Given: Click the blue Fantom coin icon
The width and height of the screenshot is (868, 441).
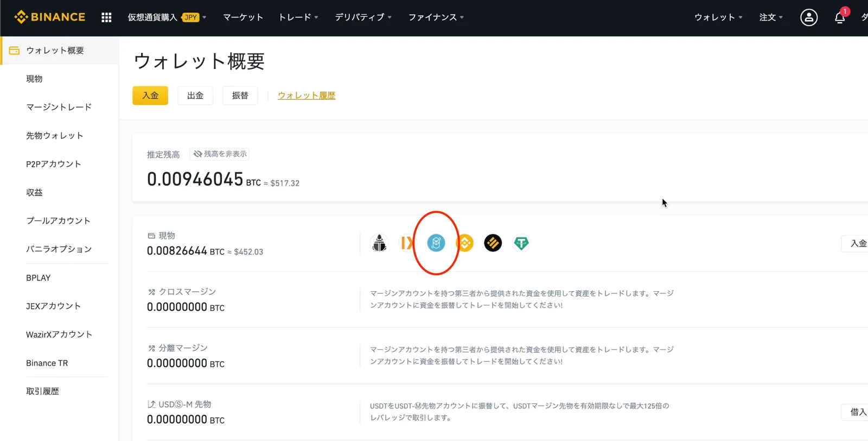Looking at the screenshot, I should pyautogui.click(x=436, y=243).
